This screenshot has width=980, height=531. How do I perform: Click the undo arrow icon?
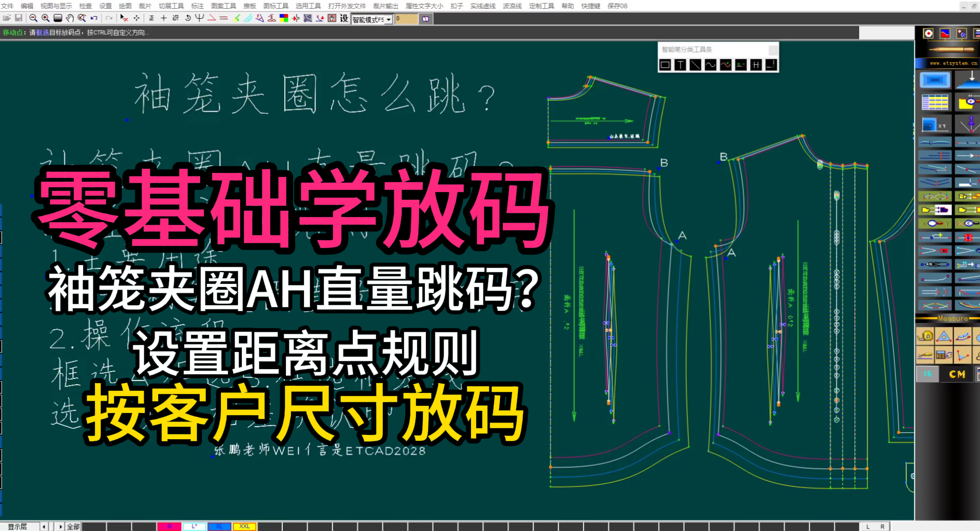tap(93, 18)
